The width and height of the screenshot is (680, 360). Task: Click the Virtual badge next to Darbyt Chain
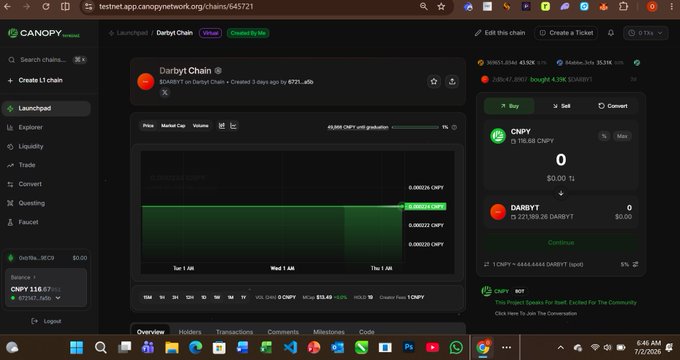pyautogui.click(x=210, y=33)
